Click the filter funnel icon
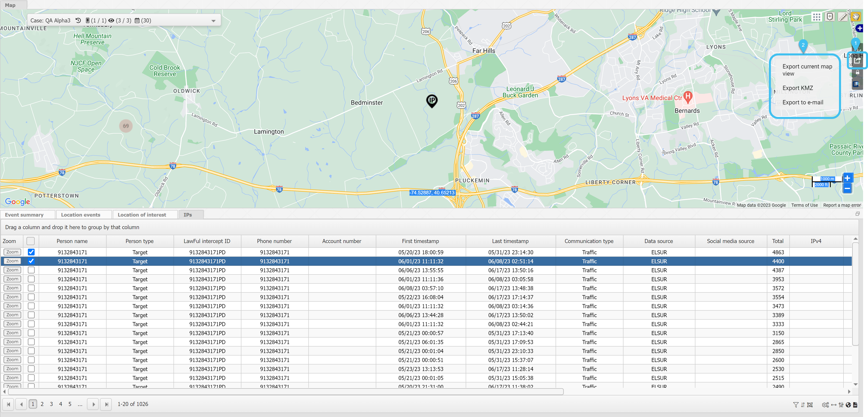Image resolution: width=868 pixels, height=417 pixels. [x=796, y=405]
